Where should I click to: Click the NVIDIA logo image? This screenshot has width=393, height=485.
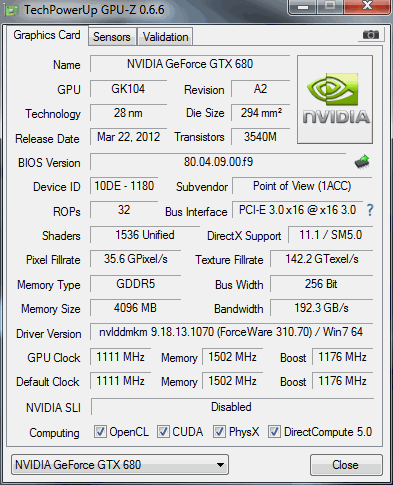[x=335, y=99]
